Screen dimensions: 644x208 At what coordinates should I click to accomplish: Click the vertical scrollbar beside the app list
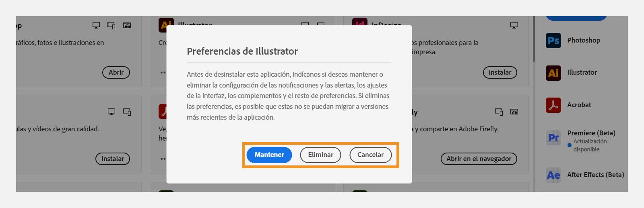pos(534,39)
